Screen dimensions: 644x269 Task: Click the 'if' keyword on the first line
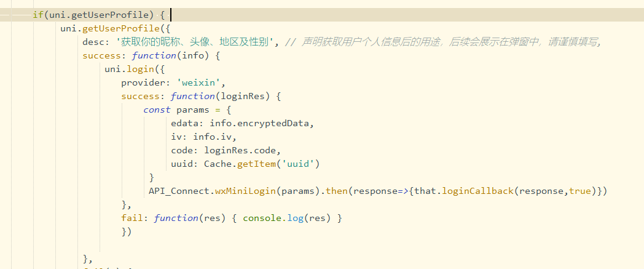point(37,15)
